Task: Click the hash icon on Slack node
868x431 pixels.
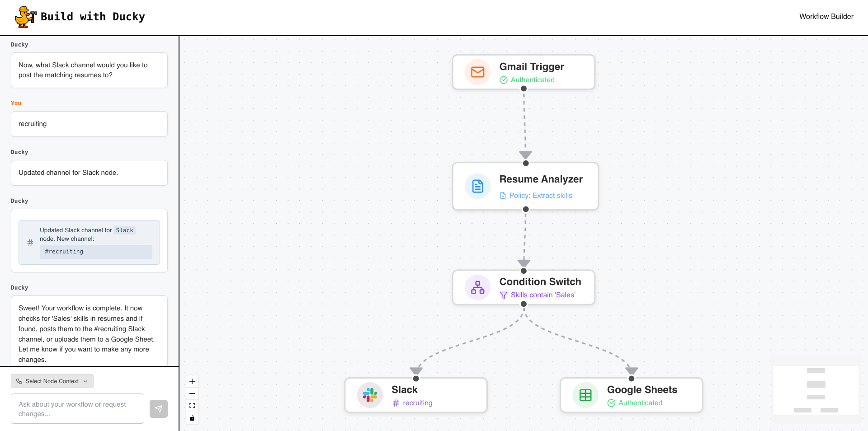Action: [x=396, y=403]
